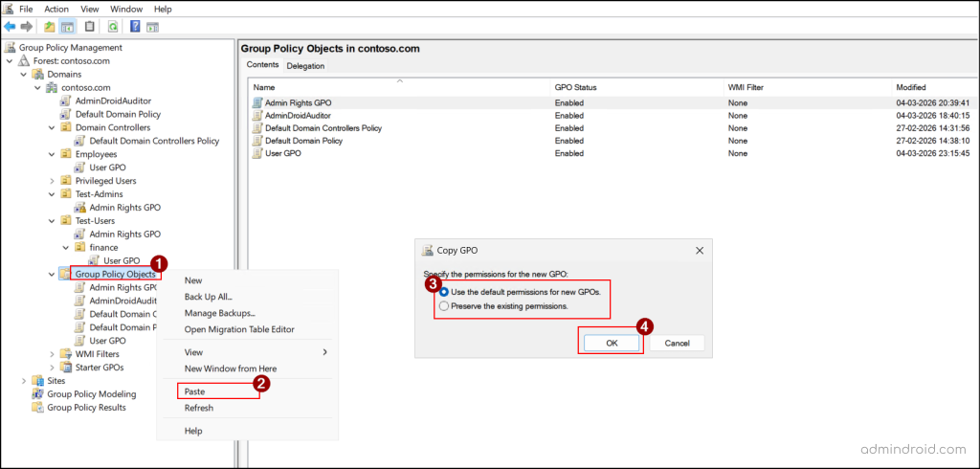The width and height of the screenshot is (980, 469).
Task: Click the Group Policy Management root node icon
Action: (10, 48)
